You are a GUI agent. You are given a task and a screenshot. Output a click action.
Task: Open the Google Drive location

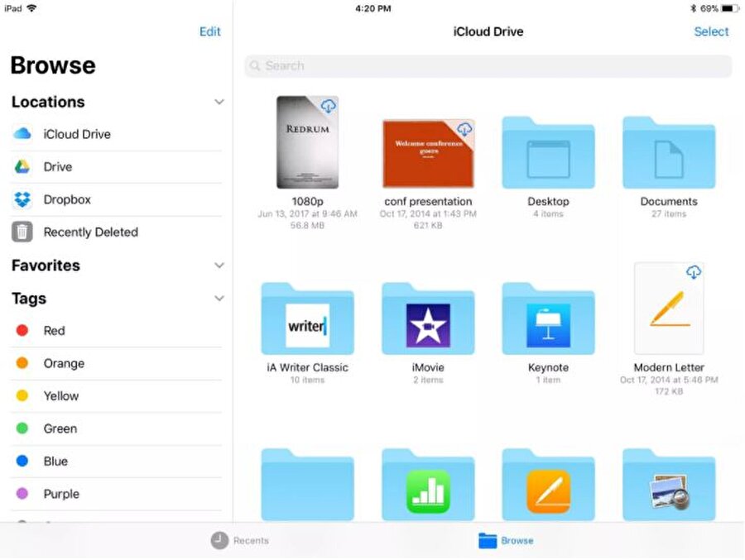click(58, 166)
